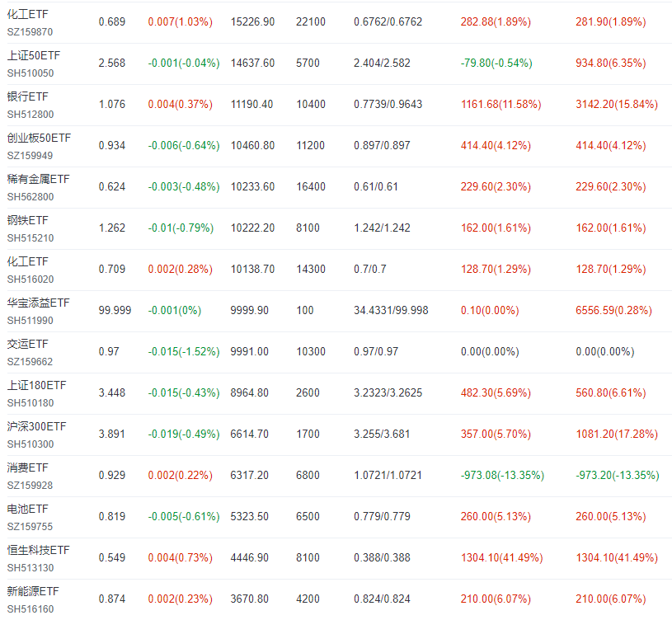Click the floating loss -973.08(-13.35%)
Screen dimensions: 672x620
pyautogui.click(x=502, y=475)
